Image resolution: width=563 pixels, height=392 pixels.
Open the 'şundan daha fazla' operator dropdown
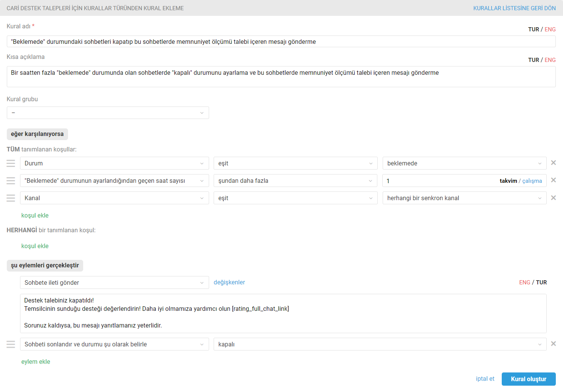295,181
